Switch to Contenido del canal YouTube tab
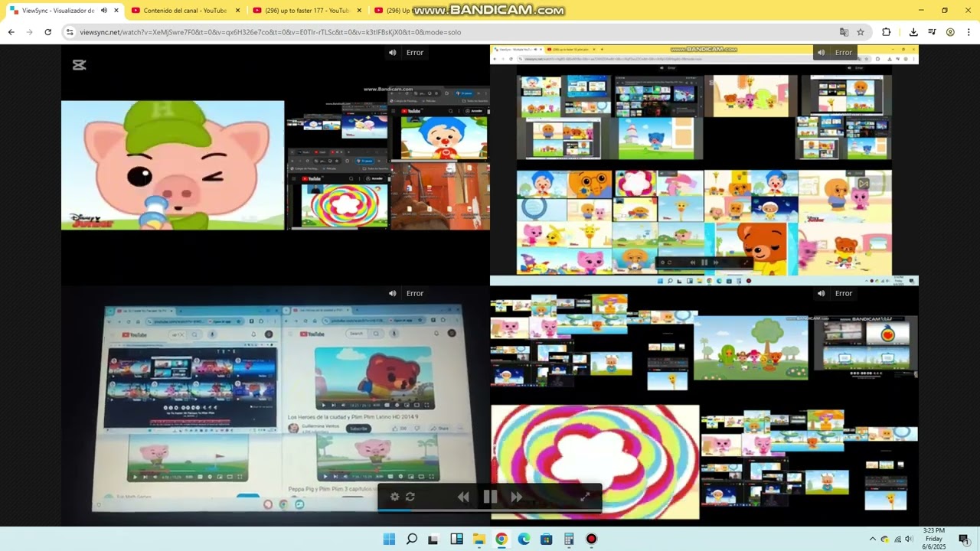This screenshot has width=980, height=551. point(185,11)
